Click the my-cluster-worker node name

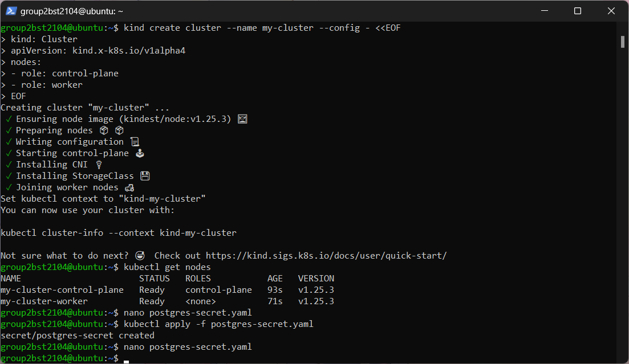click(44, 301)
